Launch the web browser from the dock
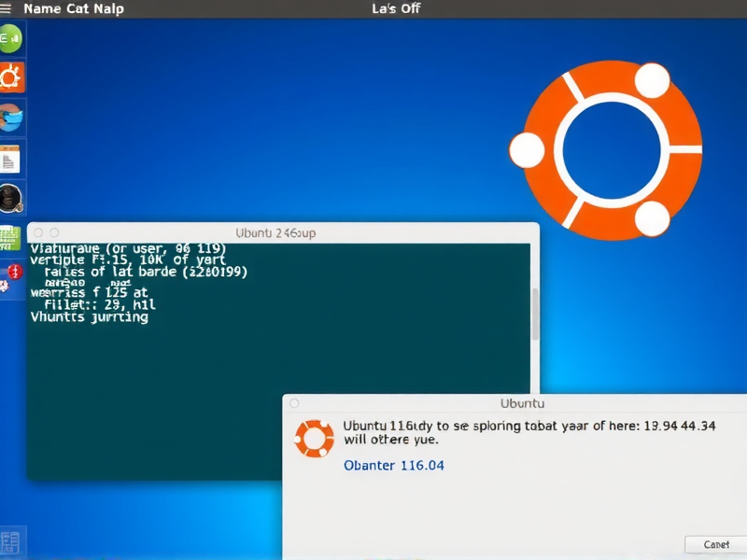Viewport: 747px width, 560px height. pyautogui.click(x=9, y=118)
